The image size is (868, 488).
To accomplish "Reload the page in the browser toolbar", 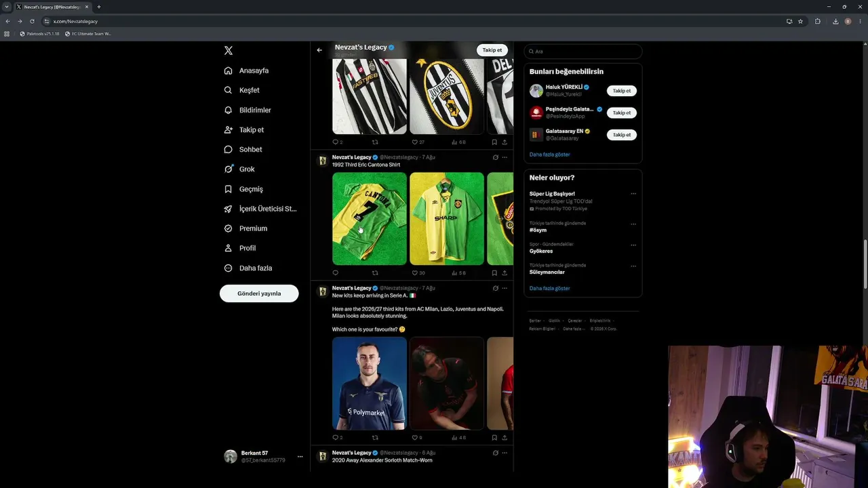I will [32, 21].
